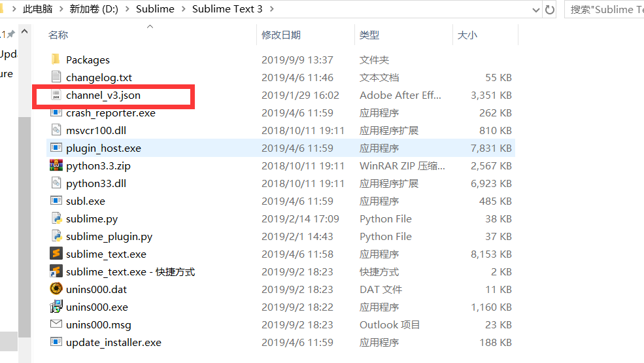
Task: Select the file name changelog.txt
Action: 99,78
